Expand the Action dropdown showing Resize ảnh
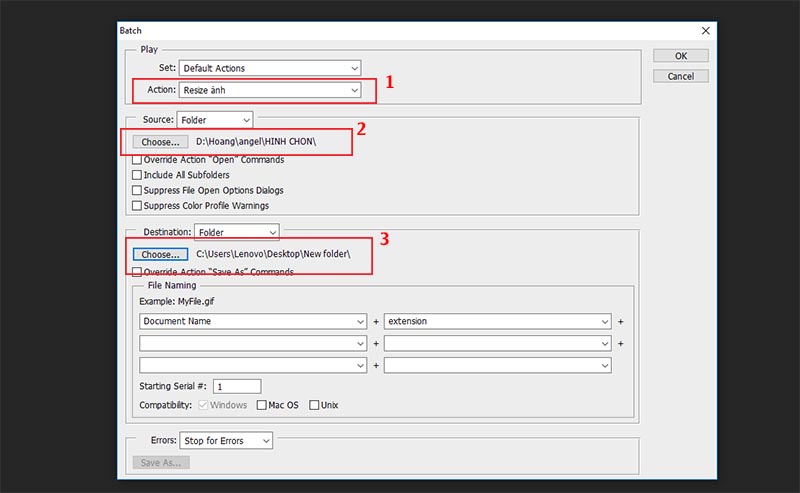 pyautogui.click(x=269, y=91)
